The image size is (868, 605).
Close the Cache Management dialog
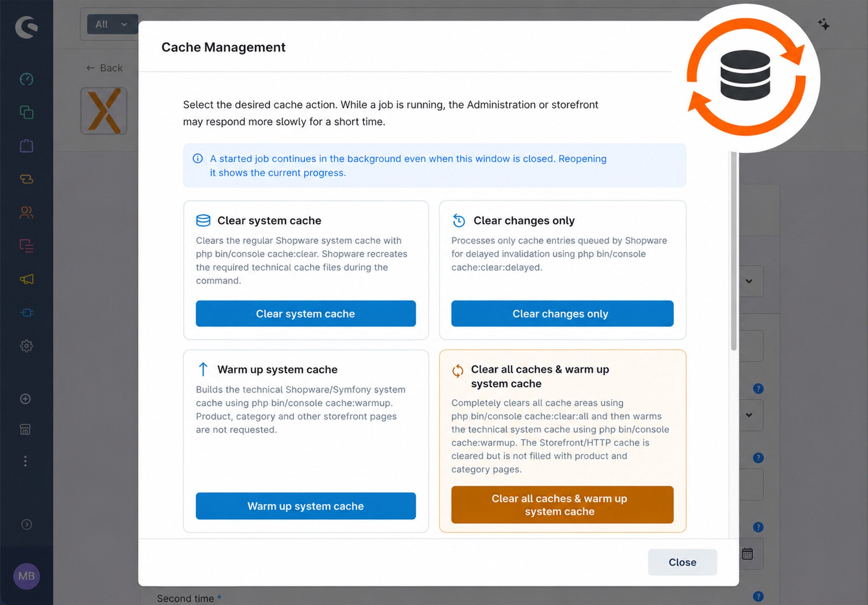pyautogui.click(x=682, y=562)
